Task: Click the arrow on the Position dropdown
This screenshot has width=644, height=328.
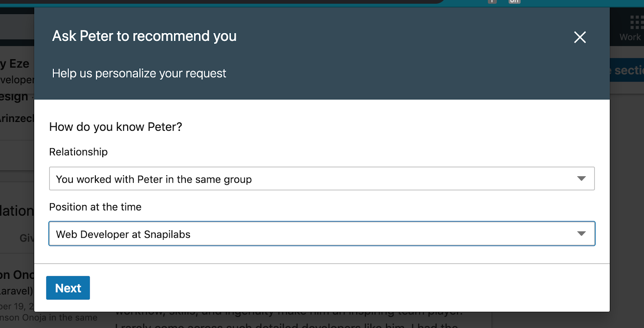Action: click(x=581, y=234)
